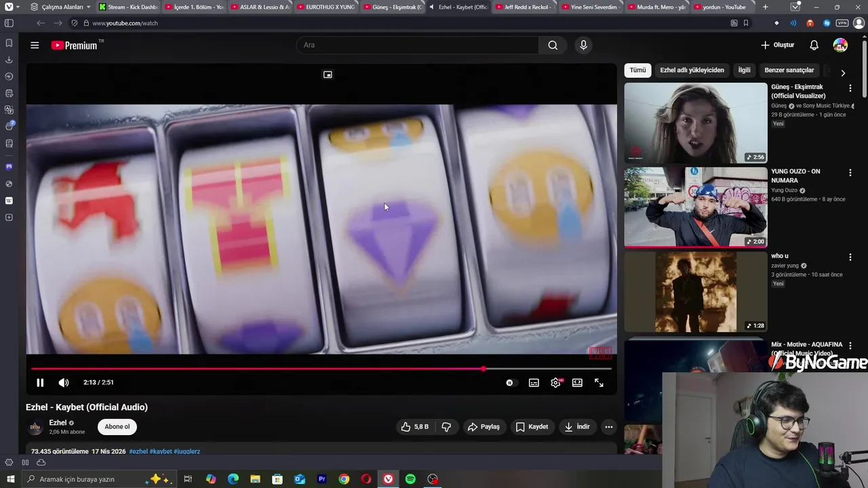Open the who u video thumbnail
Viewport: 868px width, 488px height.
click(696, 292)
